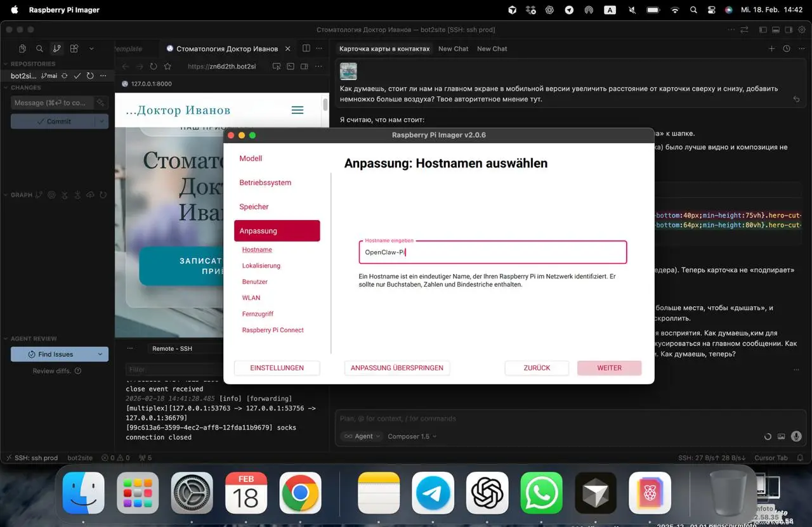Open Telegram from the Dock
This screenshot has height=527, width=812.
[x=433, y=493]
